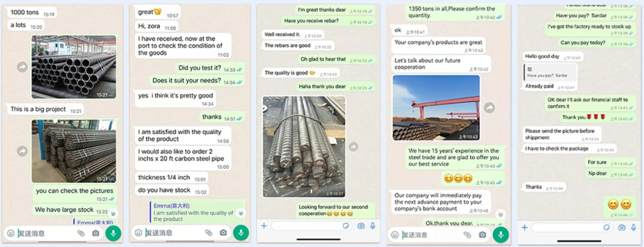This screenshot has height=247, width=644.
Task: Tap the scroll-down chevron in the carbon steel pipe chat
Action: 240,213
